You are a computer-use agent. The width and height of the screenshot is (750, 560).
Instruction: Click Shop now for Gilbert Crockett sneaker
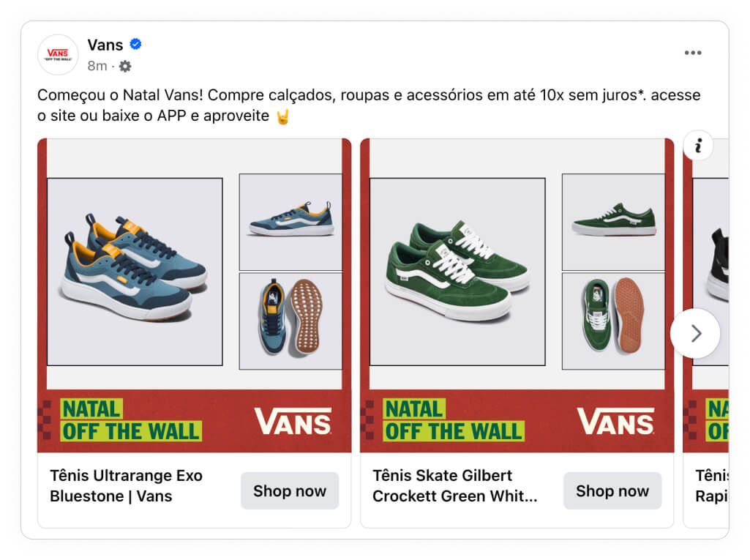coord(612,490)
